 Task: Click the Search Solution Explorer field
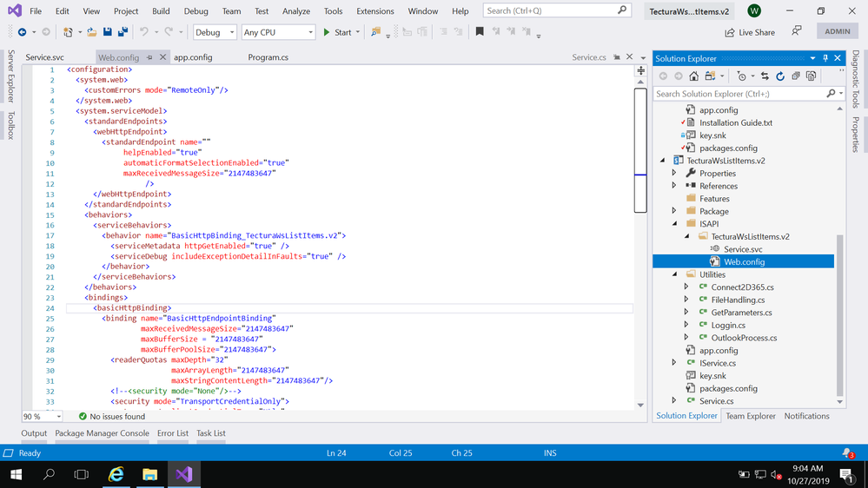tap(739, 94)
